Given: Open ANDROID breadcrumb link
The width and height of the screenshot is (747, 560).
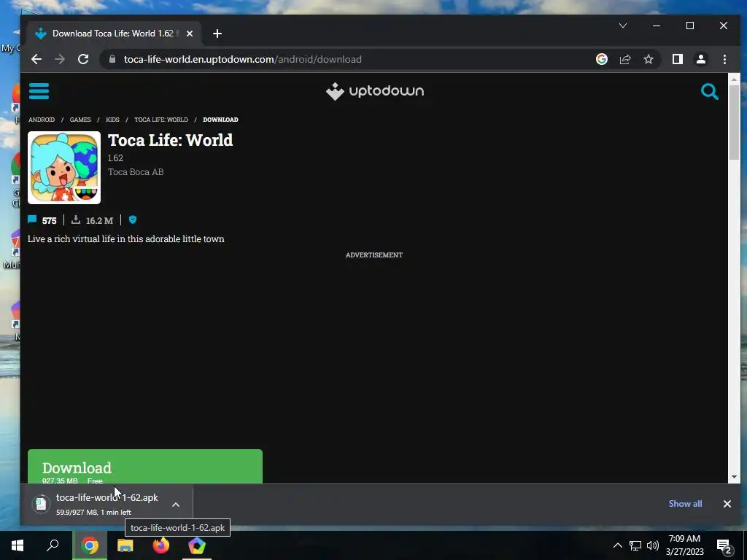Looking at the screenshot, I should 42,120.
